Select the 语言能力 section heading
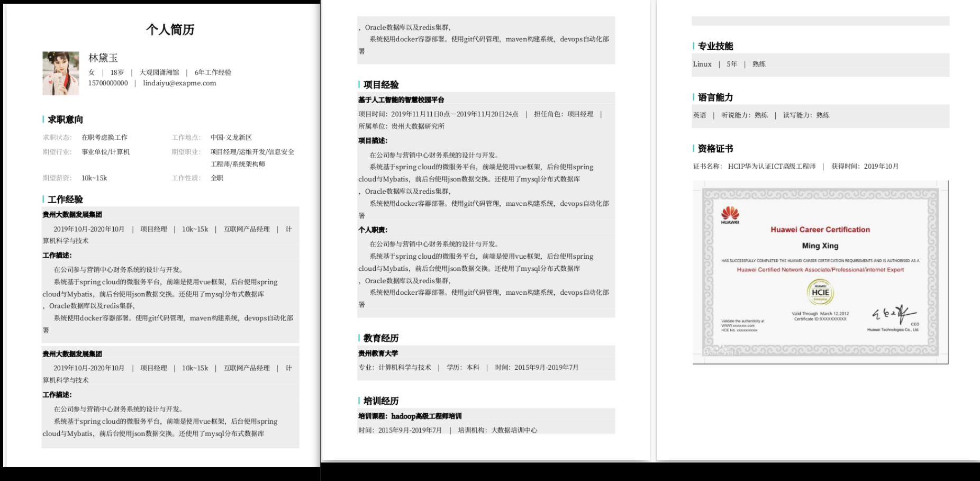The height and width of the screenshot is (481, 980). coord(715,97)
